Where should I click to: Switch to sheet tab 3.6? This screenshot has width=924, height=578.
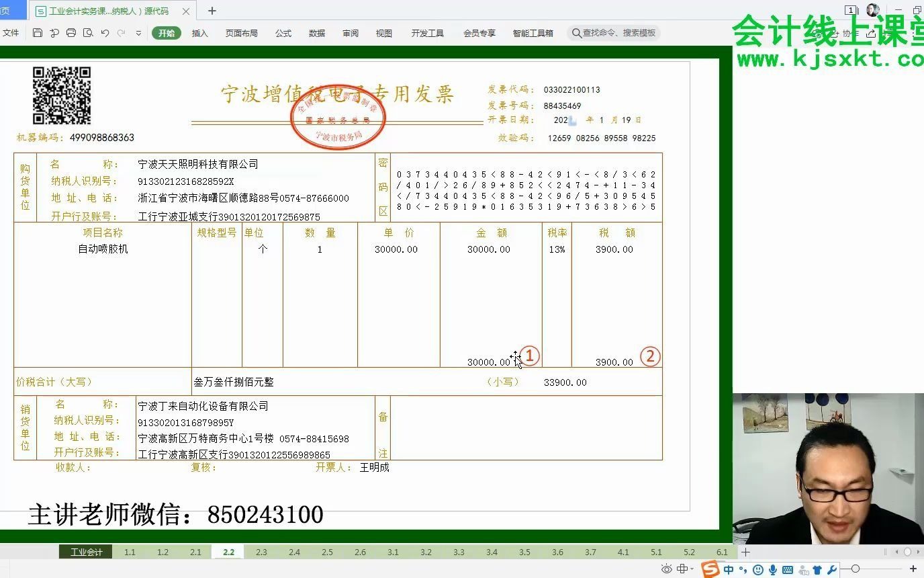[557, 552]
